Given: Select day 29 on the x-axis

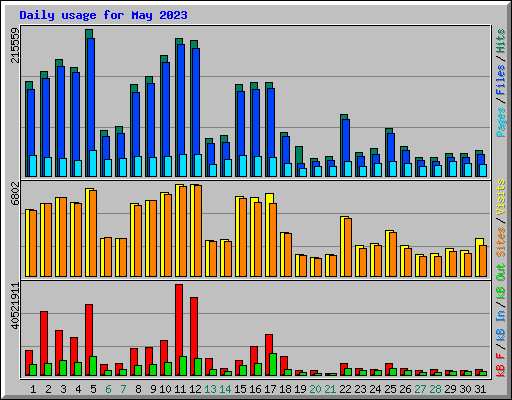Looking at the screenshot, I should tap(450, 389).
